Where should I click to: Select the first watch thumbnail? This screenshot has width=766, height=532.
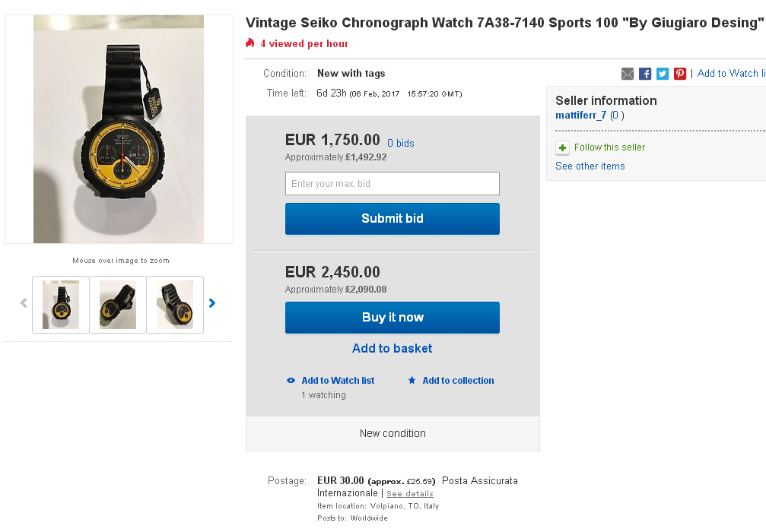click(61, 305)
